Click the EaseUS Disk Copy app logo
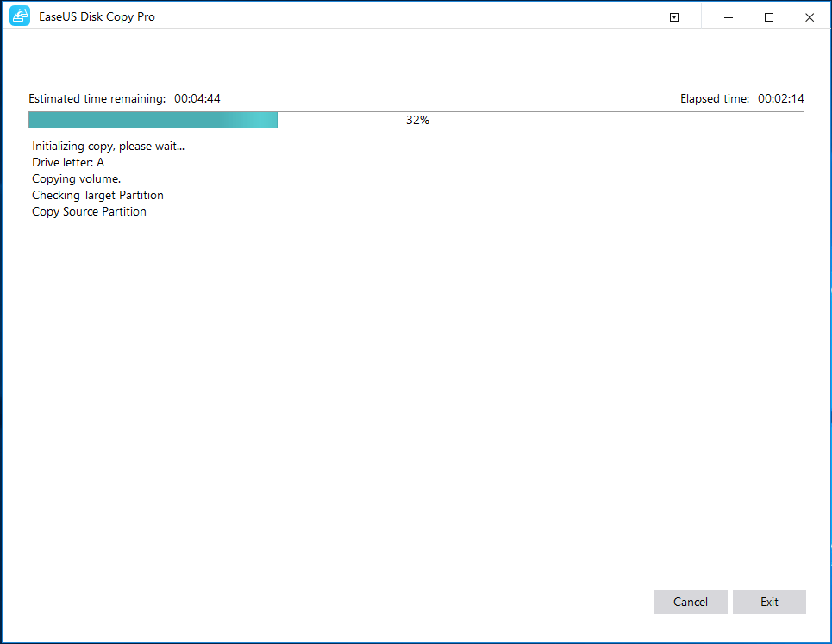 (x=20, y=16)
